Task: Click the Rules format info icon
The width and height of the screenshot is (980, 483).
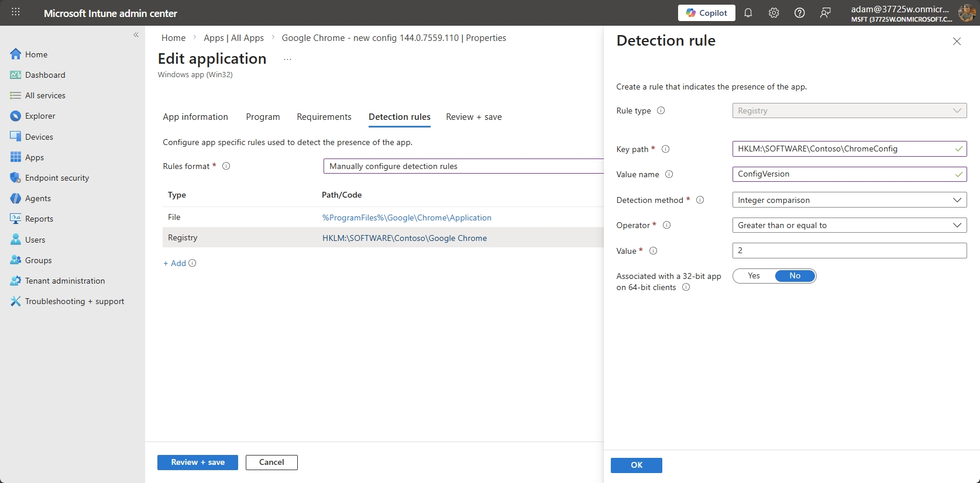Action: [x=226, y=166]
